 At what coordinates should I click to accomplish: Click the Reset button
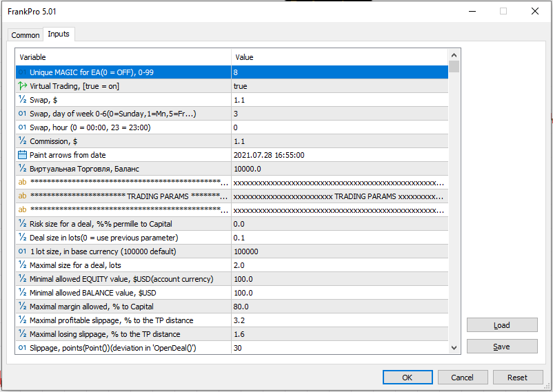pos(517,378)
